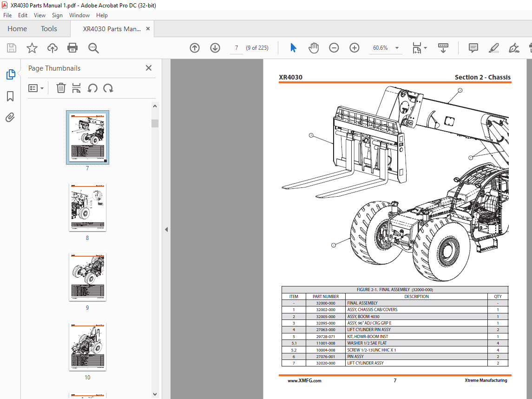
Task: Print the document using printer icon
Action: tap(72, 48)
